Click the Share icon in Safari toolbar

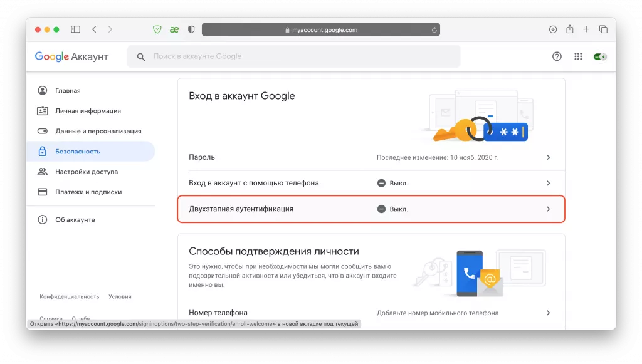pos(569,29)
